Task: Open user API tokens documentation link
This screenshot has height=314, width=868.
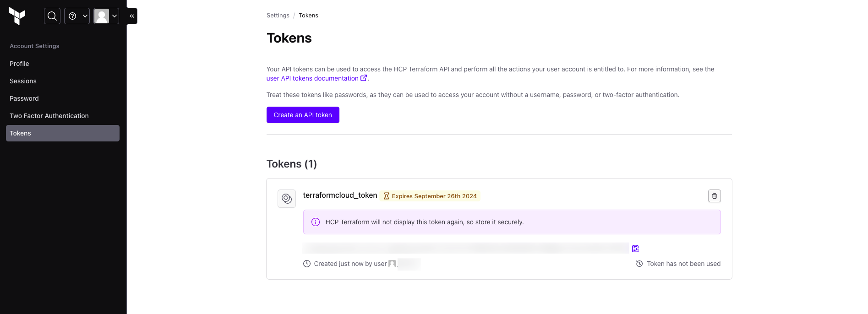Action: coord(312,78)
